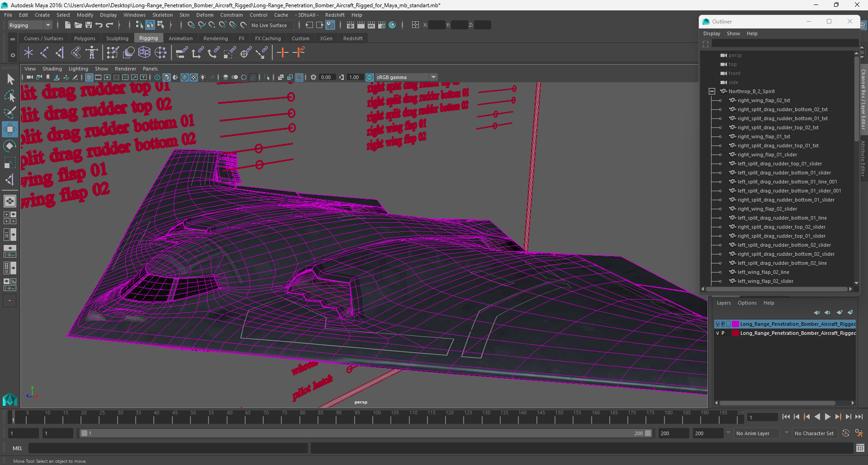Choose the Paint Selection tool
Image resolution: width=868 pixels, height=465 pixels.
9,112
